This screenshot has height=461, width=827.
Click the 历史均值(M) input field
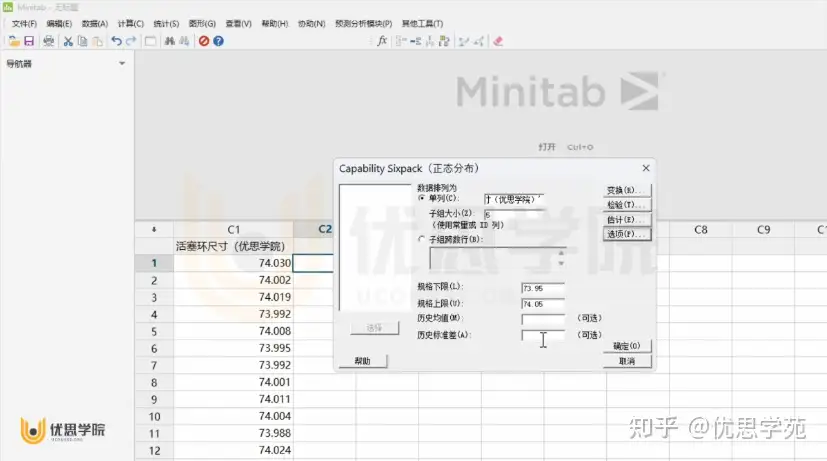pyautogui.click(x=543, y=319)
